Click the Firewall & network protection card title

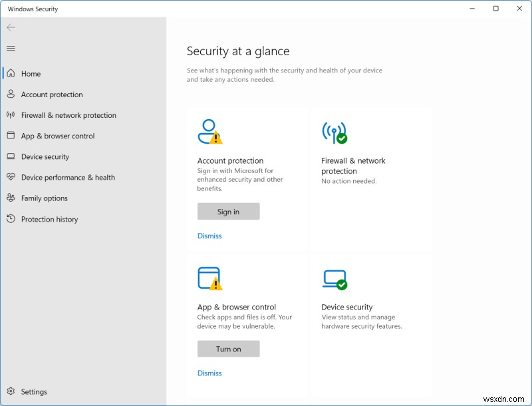pyautogui.click(x=353, y=166)
